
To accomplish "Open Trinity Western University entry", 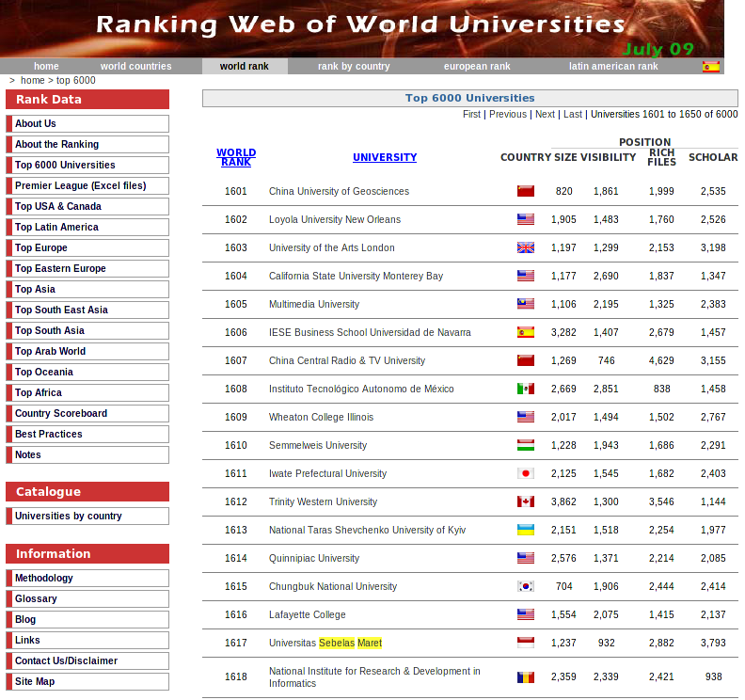I will (323, 501).
